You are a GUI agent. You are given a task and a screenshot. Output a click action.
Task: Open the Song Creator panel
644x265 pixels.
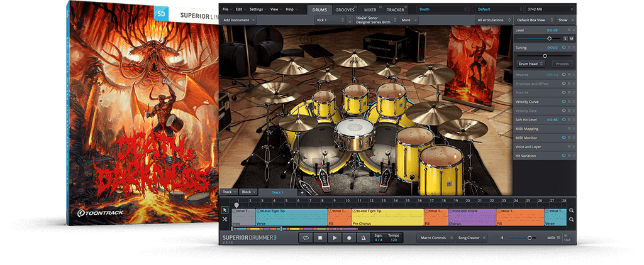[x=470, y=237]
